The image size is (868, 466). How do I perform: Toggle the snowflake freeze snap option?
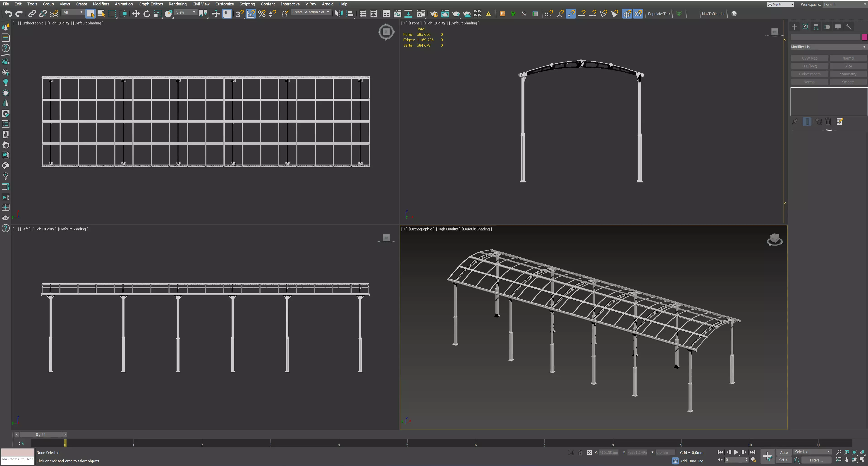(x=627, y=14)
